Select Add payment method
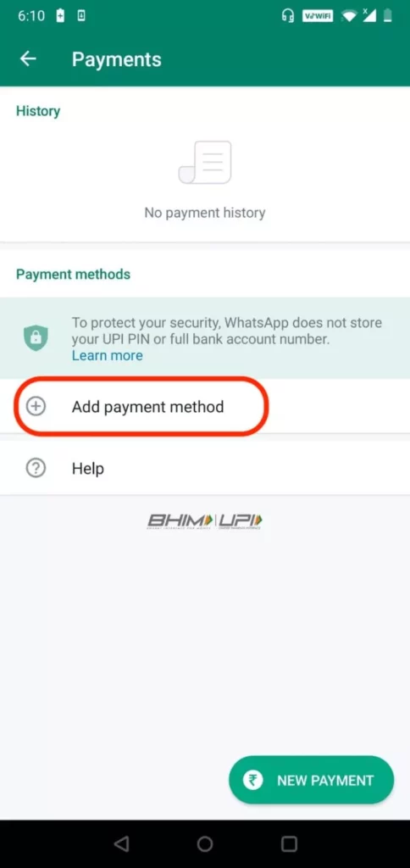 click(x=205, y=406)
